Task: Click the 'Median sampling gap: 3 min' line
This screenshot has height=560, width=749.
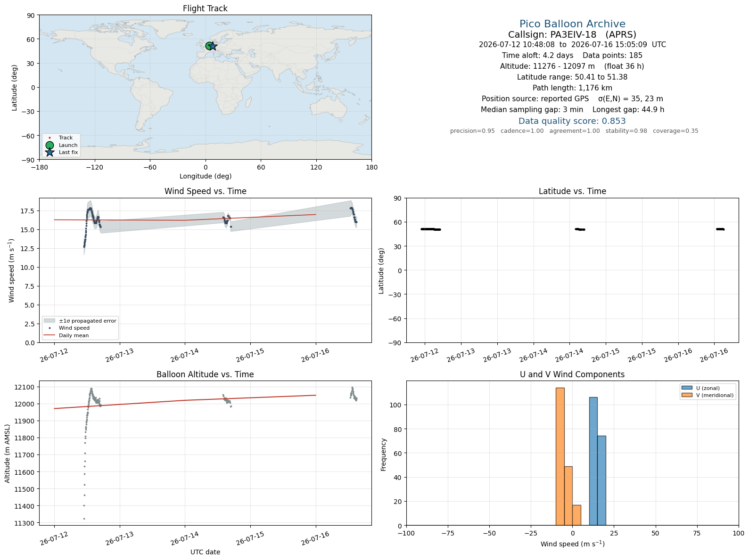Action: [572, 110]
